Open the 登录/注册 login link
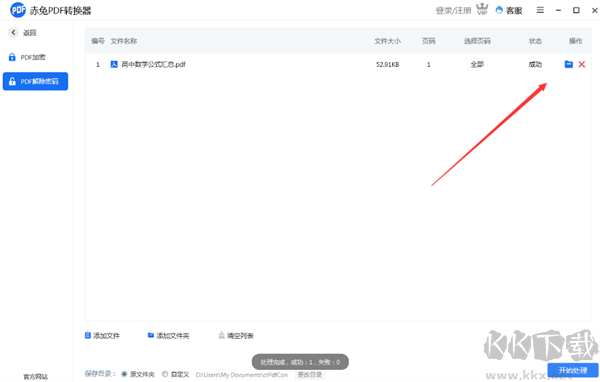The height and width of the screenshot is (382, 600). 453,10
